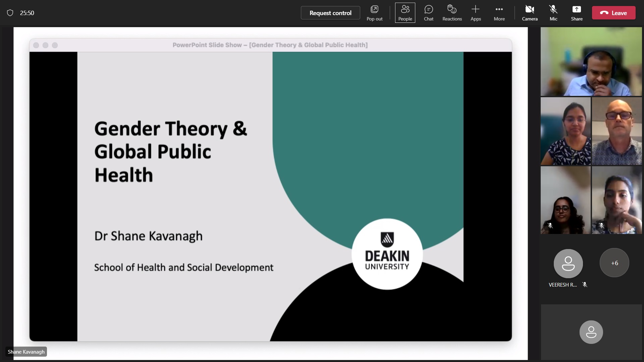Click the meeting security shield icon

pyautogui.click(x=10, y=13)
